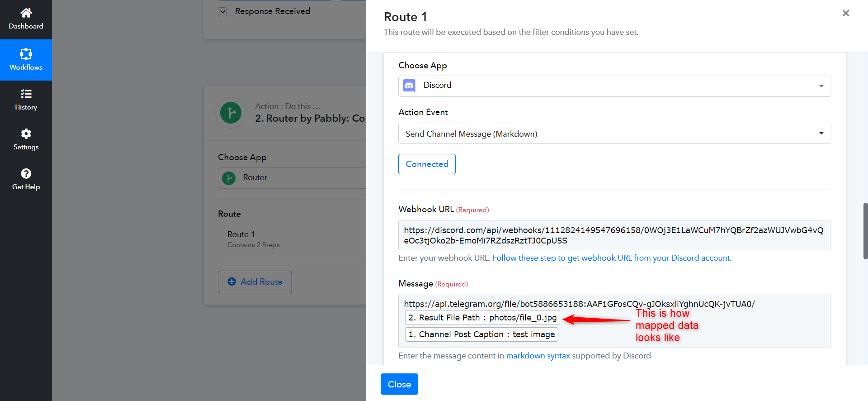Click the Message input field
Screen dimensions: 868x401
tap(614, 321)
